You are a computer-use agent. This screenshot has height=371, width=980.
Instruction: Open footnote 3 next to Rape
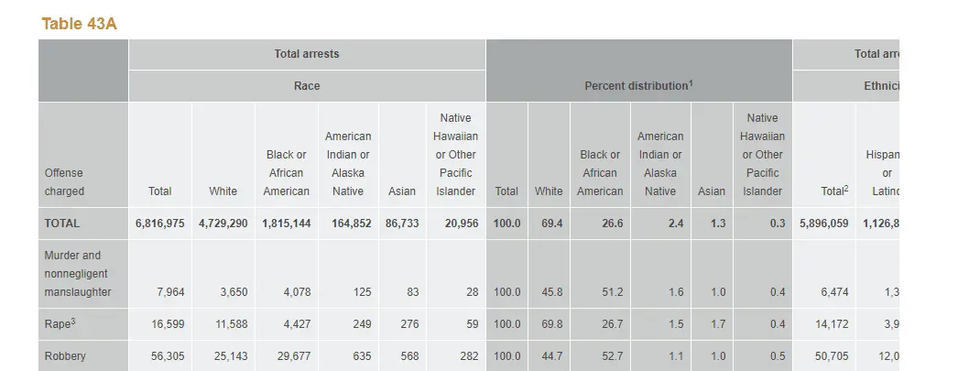[72, 322]
